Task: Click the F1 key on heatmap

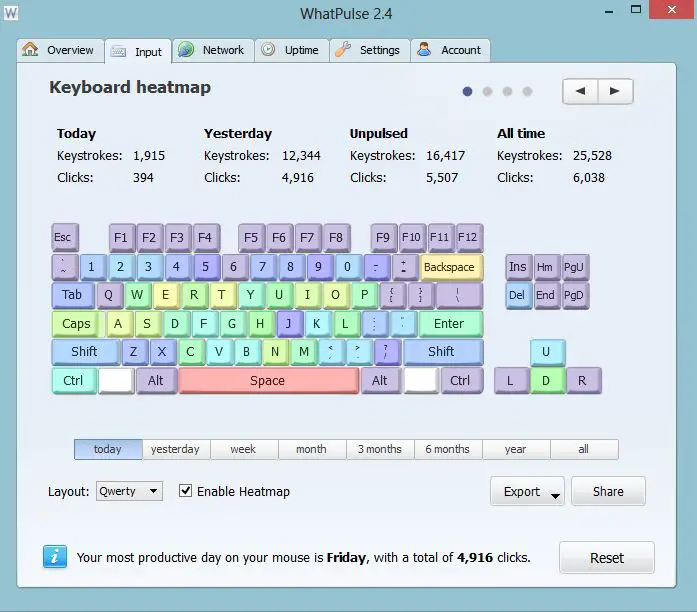Action: tap(122, 237)
